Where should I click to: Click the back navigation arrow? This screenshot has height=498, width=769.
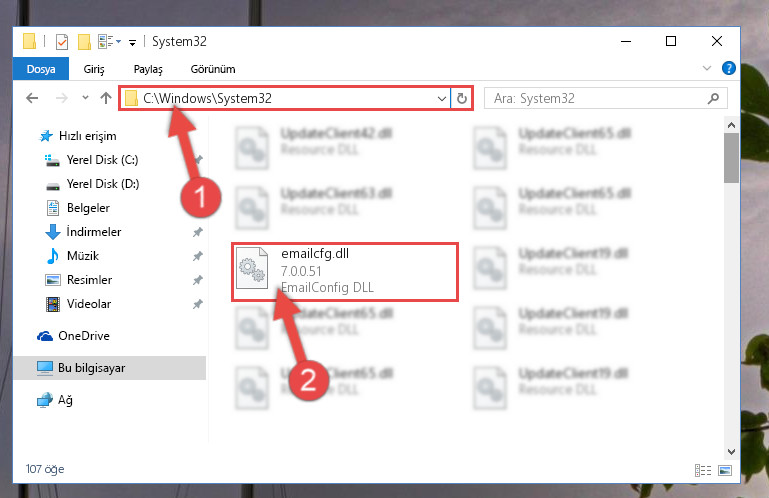pos(32,98)
